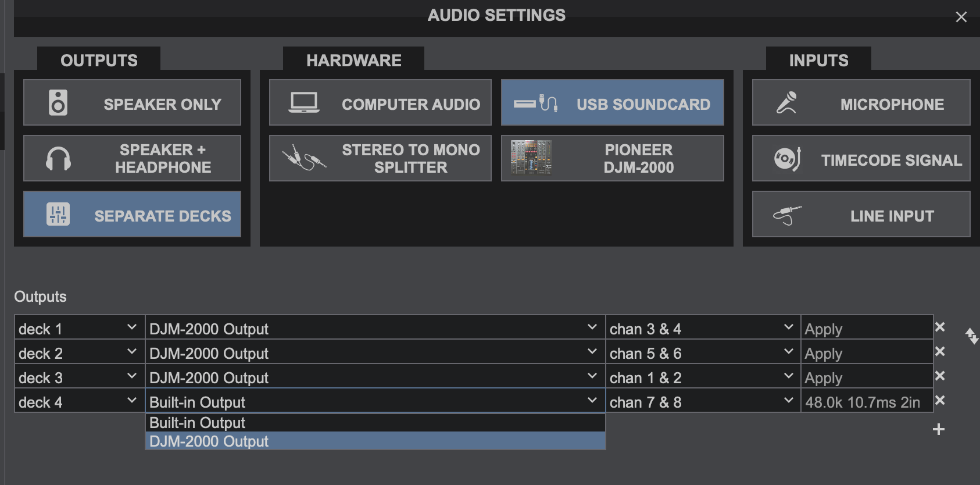The image size is (980, 485).
Task: Enable Line Input
Action: tap(861, 214)
